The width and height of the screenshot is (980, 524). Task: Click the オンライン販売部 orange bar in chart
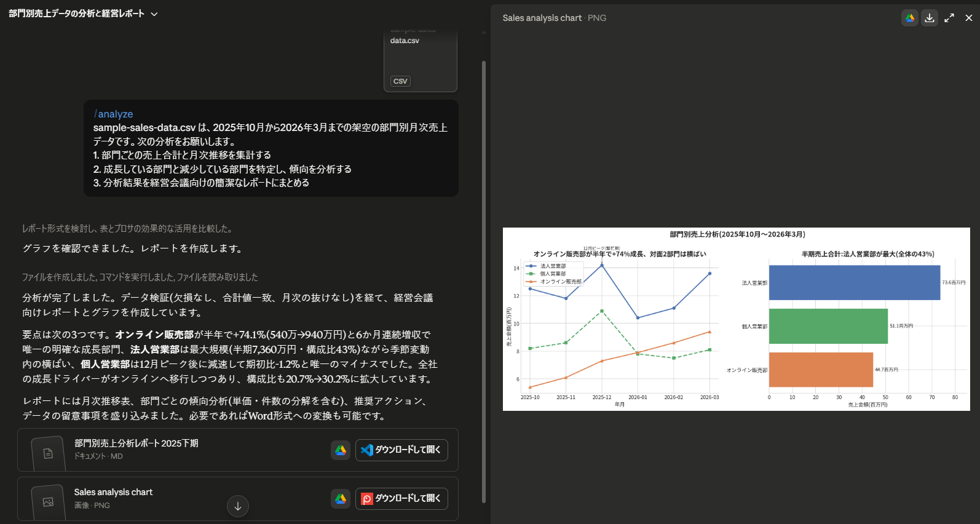click(821, 370)
